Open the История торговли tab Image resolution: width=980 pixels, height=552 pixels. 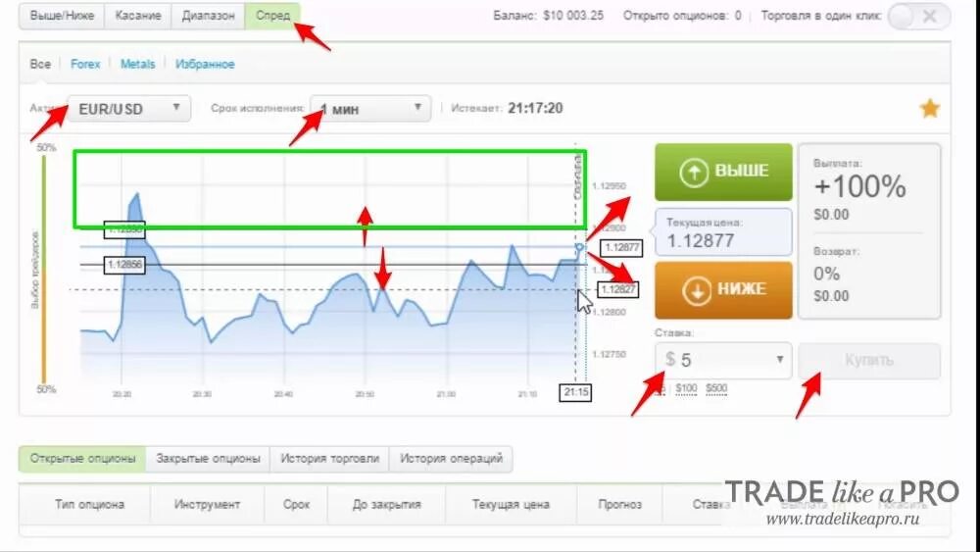pos(329,458)
